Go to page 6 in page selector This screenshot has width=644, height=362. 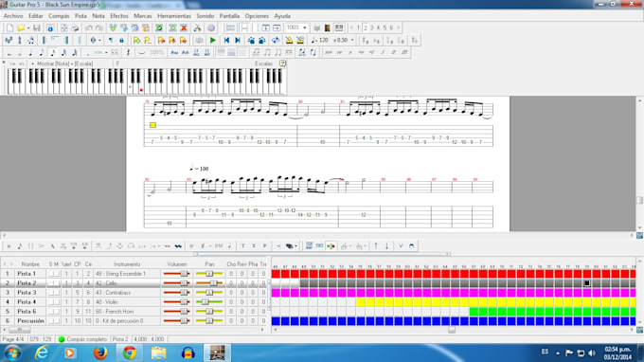(391, 27)
